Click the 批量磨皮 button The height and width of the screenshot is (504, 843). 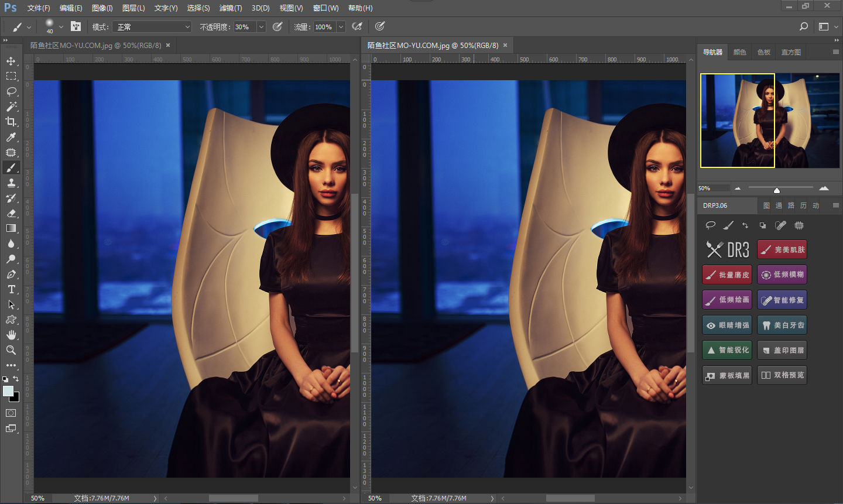pyautogui.click(x=727, y=275)
